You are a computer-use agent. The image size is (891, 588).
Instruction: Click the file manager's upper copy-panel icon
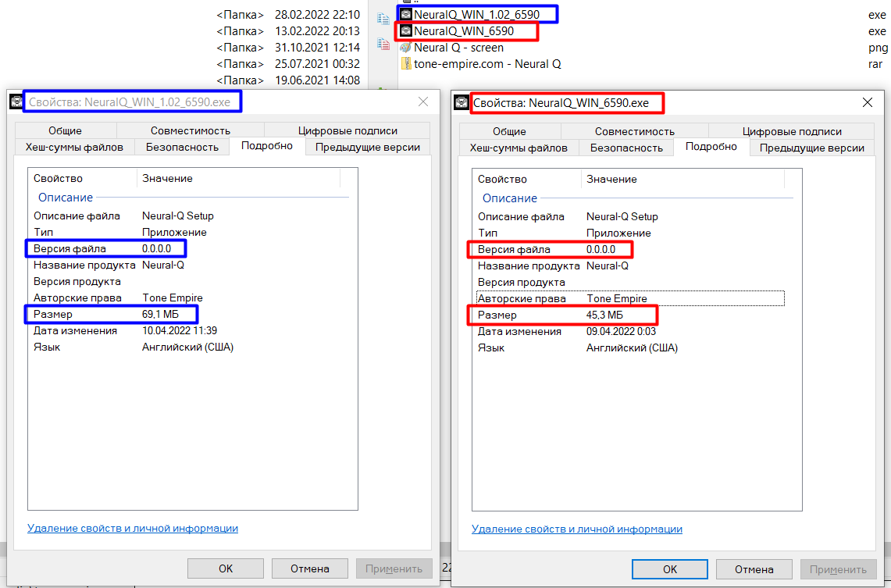click(383, 19)
